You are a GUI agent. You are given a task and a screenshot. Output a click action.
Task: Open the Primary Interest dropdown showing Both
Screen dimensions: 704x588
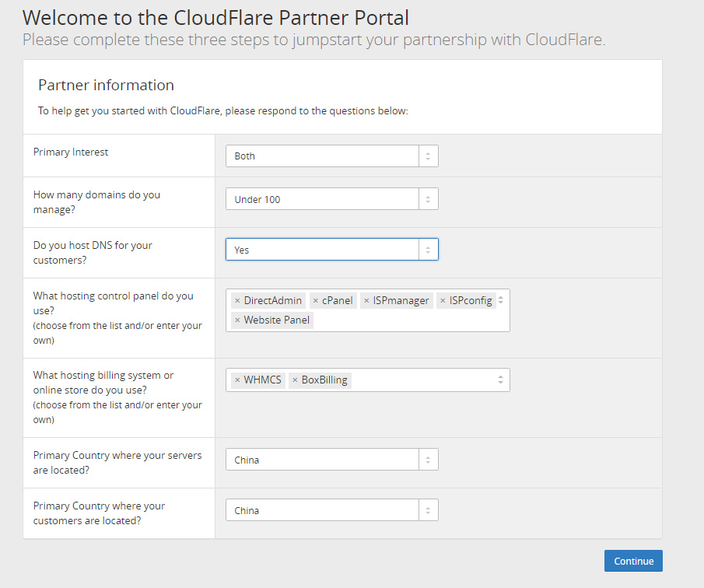(327, 156)
